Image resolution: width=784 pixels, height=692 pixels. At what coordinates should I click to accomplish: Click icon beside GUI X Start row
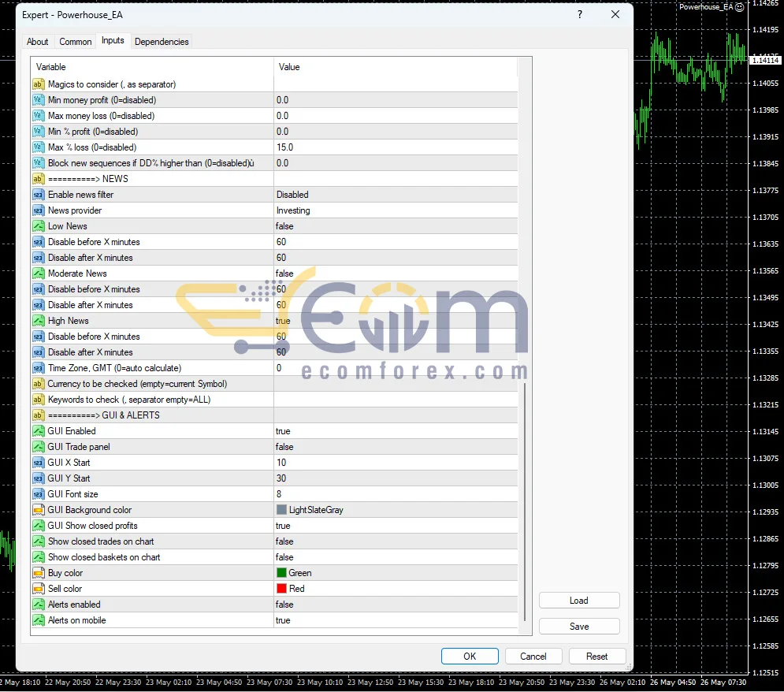point(38,463)
